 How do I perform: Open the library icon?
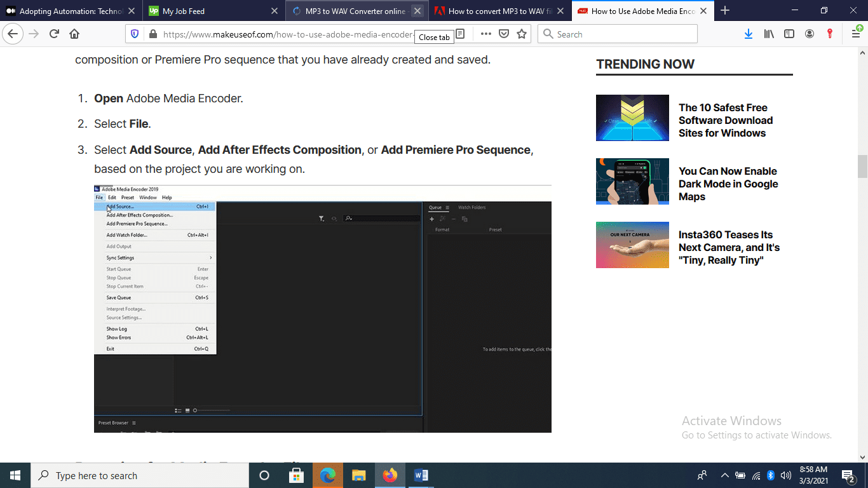click(x=769, y=34)
